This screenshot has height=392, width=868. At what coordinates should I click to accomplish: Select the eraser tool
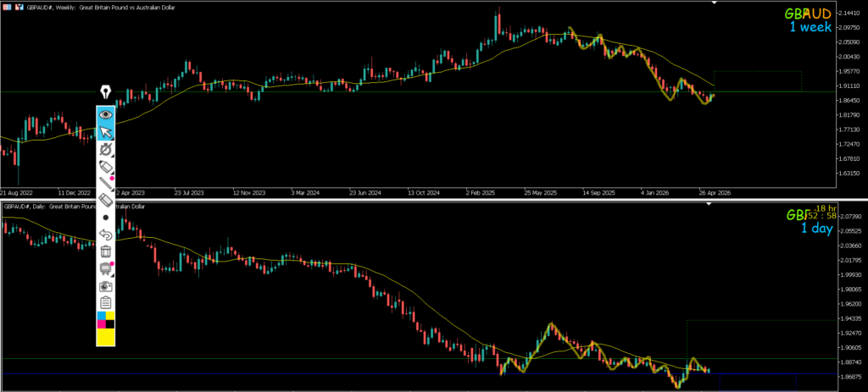tap(106, 200)
